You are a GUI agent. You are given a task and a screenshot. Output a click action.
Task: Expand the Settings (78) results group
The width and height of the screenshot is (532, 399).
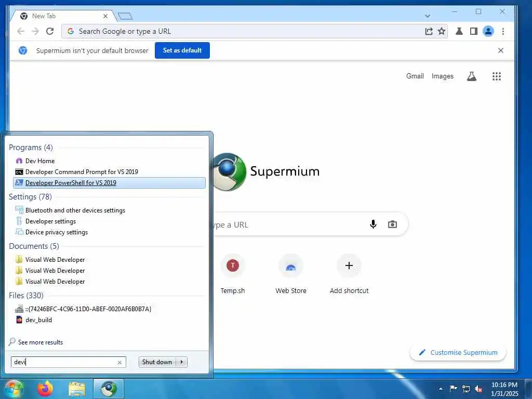[30, 197]
